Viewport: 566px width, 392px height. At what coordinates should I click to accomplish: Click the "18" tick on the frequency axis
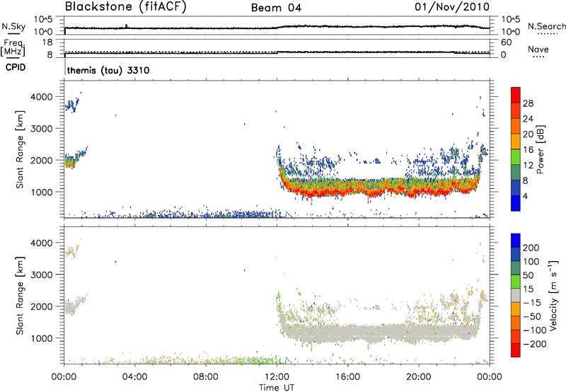47,42
